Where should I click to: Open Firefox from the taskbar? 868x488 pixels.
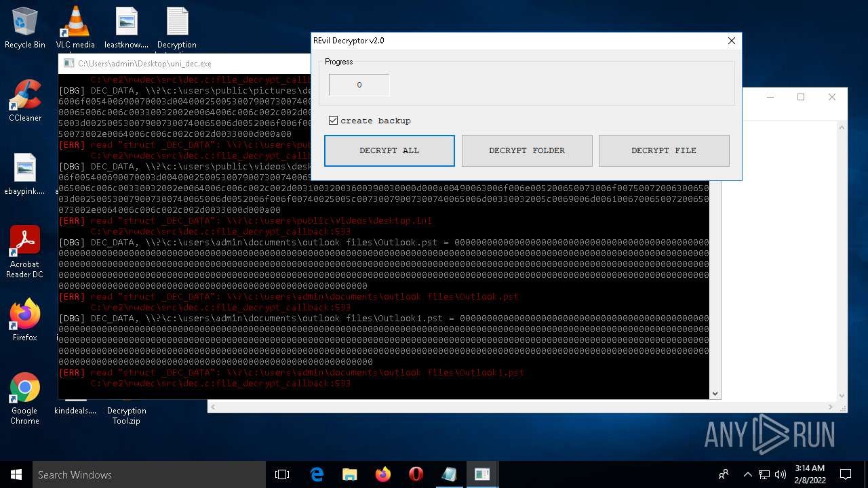coord(382,474)
